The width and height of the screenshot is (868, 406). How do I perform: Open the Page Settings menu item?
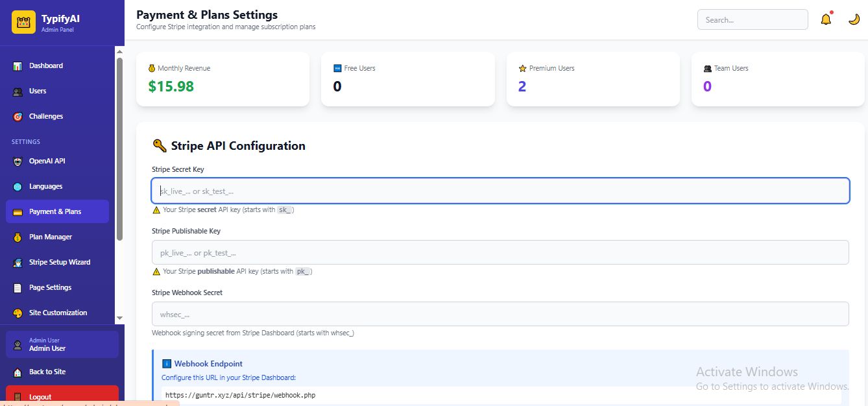coord(50,288)
